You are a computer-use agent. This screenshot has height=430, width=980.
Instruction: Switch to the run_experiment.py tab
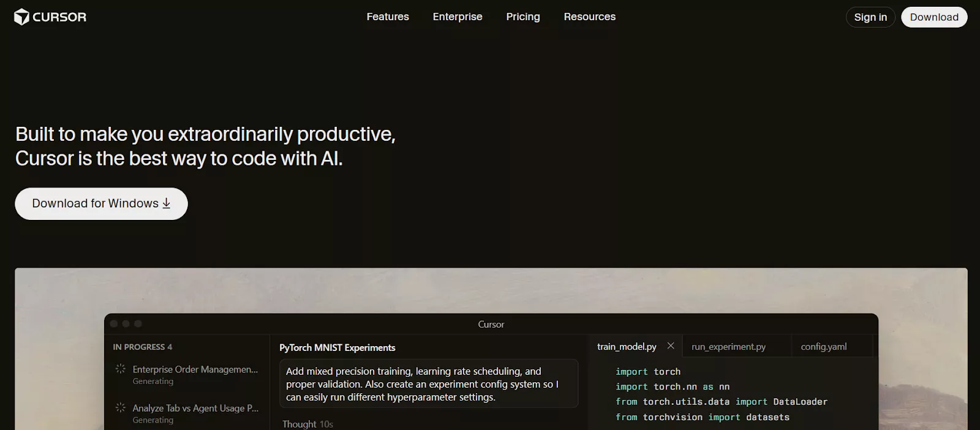728,347
